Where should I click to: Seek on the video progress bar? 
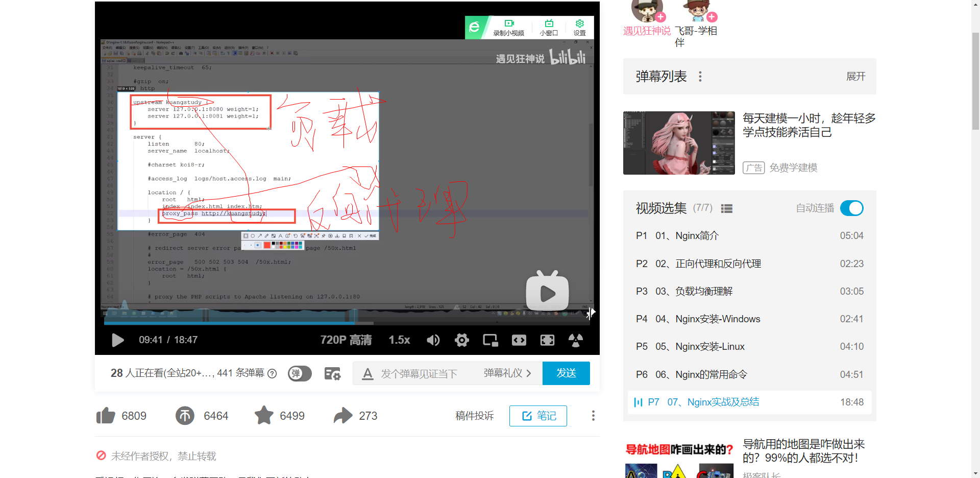(x=347, y=323)
